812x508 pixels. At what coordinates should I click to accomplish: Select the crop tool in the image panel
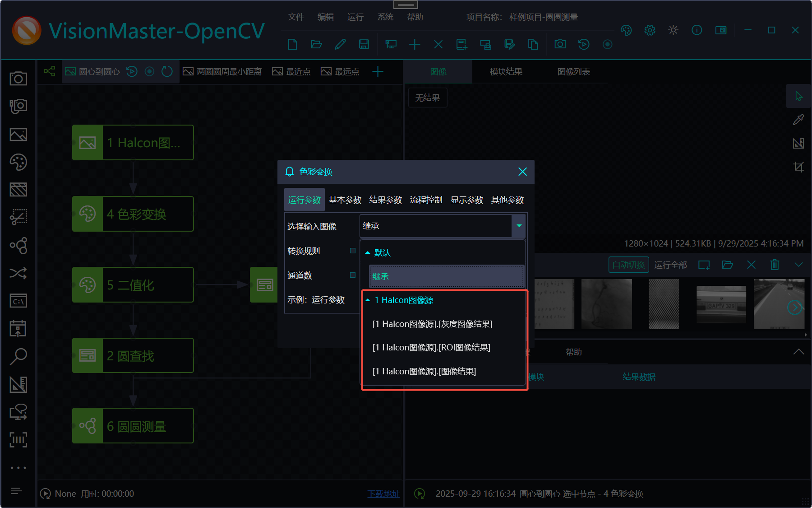pyautogui.click(x=798, y=167)
